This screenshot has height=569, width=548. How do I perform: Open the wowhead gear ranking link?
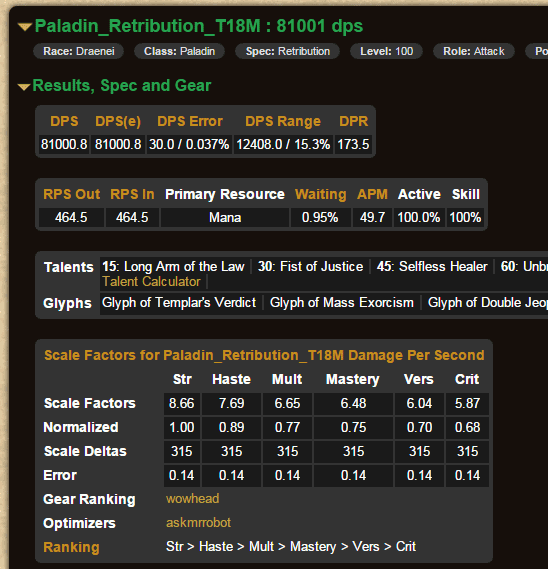192,499
